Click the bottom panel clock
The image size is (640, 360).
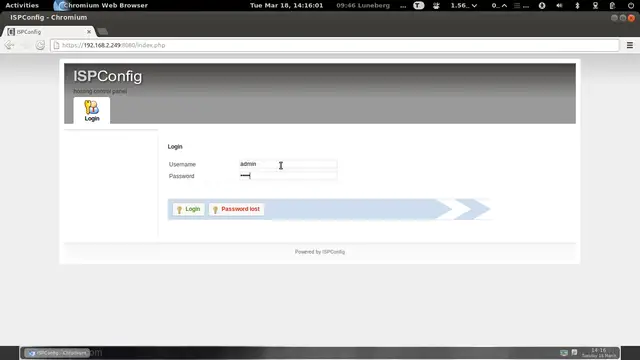(599, 353)
